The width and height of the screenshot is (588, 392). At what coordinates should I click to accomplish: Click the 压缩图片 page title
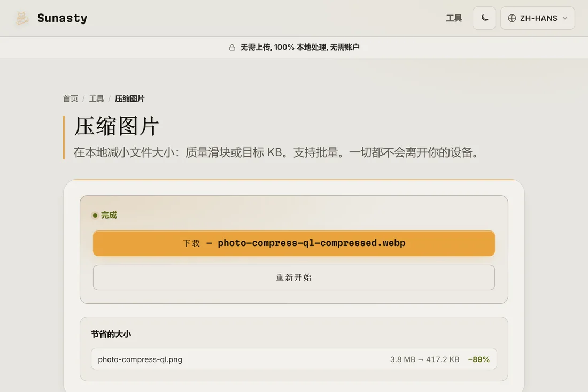point(116,126)
